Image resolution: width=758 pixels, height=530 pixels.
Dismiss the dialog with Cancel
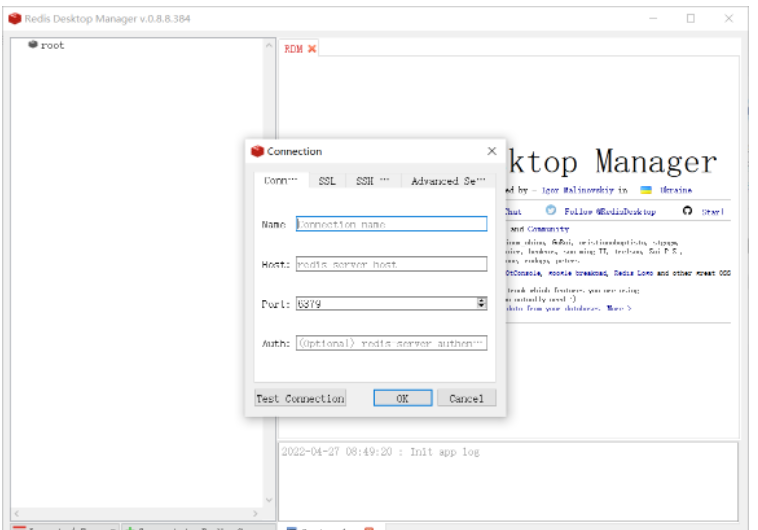[x=466, y=398]
